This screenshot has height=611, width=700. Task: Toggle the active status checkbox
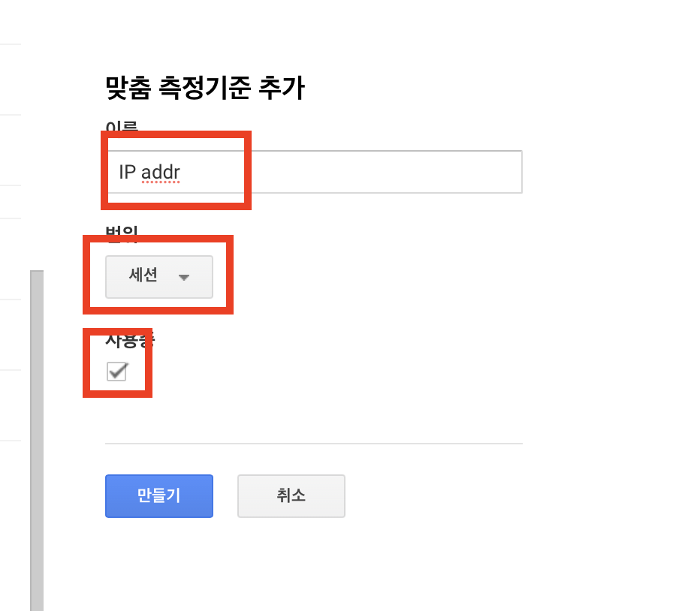117,371
